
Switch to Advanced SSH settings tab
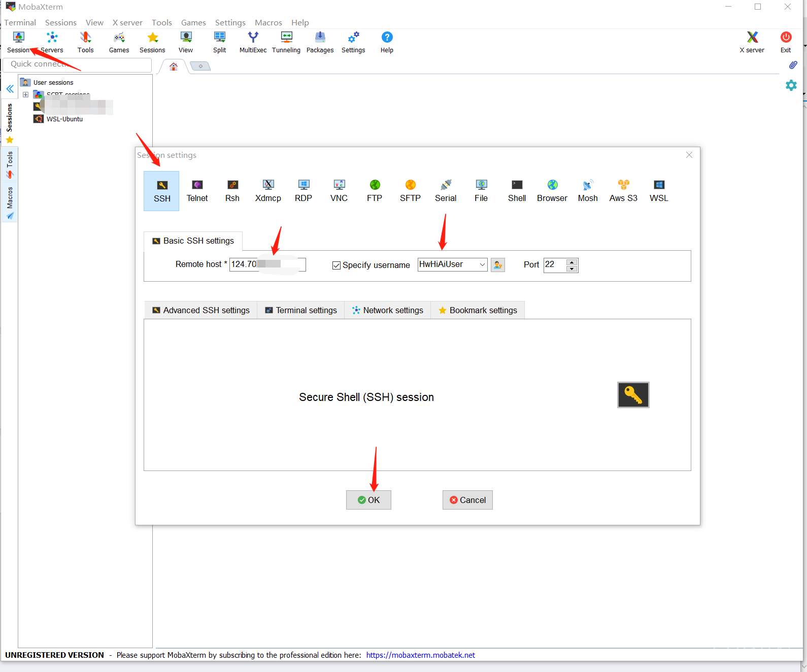point(201,310)
